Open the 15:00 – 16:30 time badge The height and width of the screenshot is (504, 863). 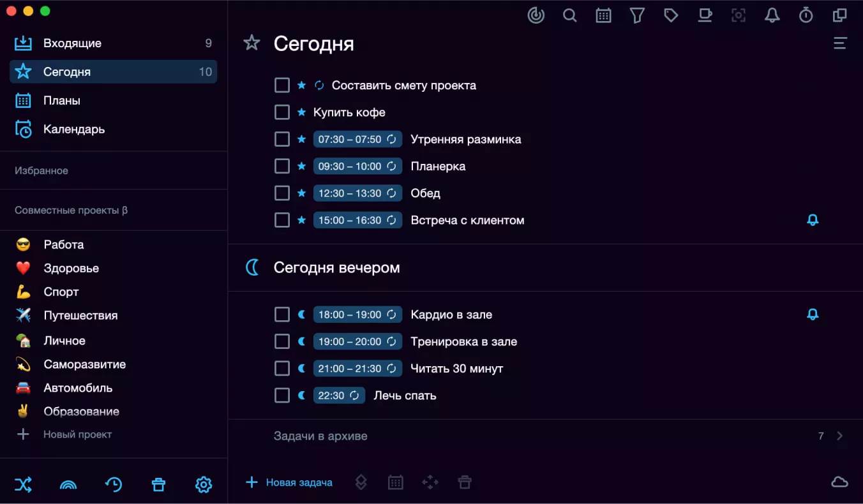[357, 220]
